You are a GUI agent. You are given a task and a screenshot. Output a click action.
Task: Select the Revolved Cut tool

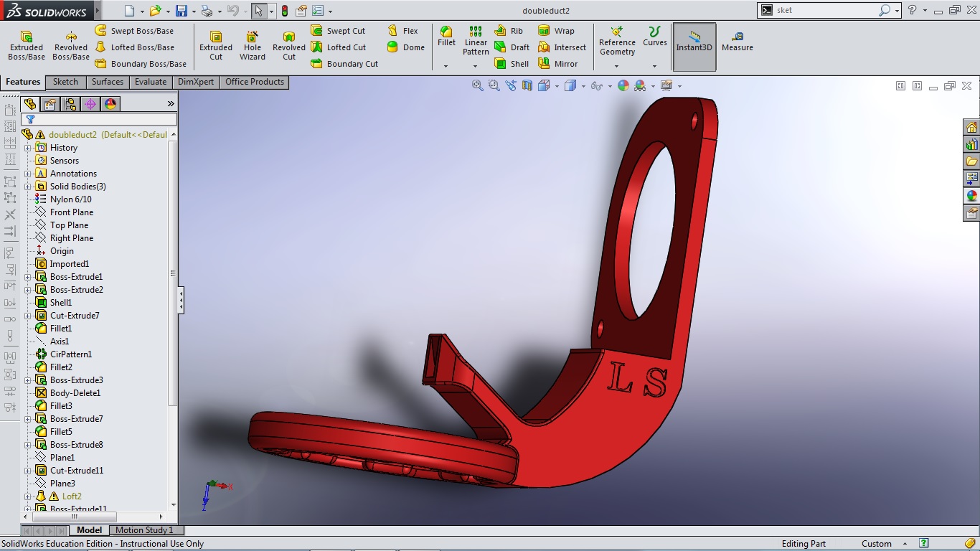289,46
